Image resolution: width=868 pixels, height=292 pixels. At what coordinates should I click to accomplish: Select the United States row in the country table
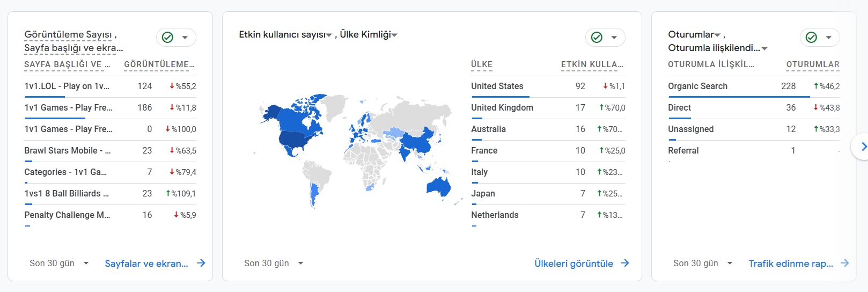[548, 86]
